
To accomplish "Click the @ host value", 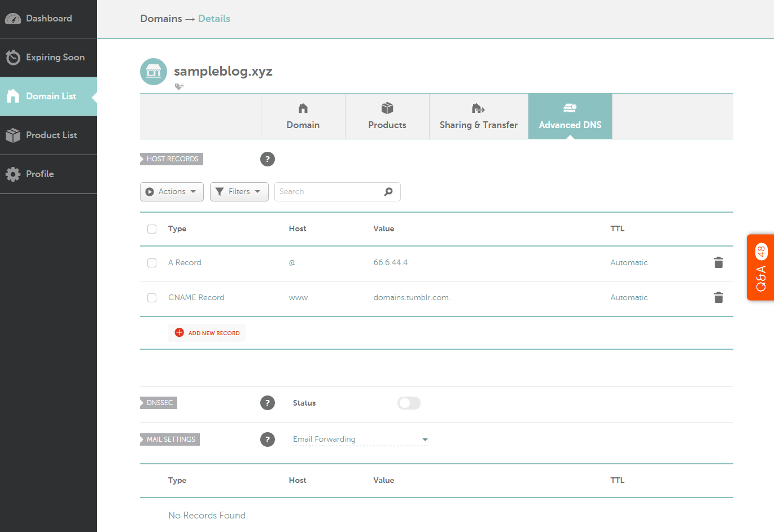I will [292, 263].
